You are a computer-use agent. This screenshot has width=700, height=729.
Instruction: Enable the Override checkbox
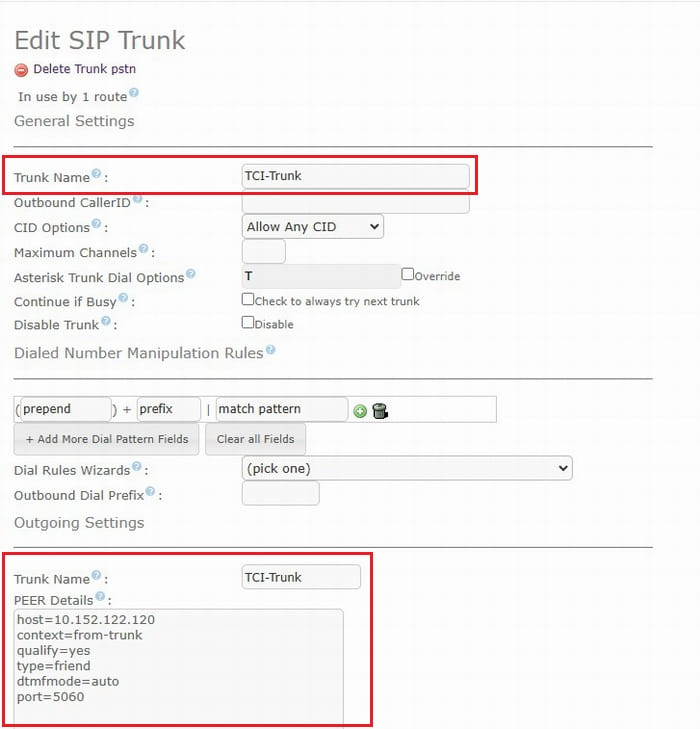[407, 274]
